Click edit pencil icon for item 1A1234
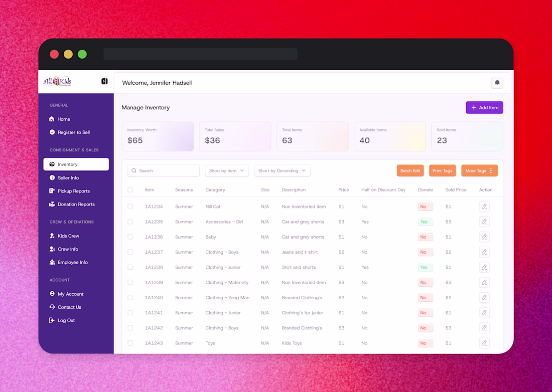This screenshot has height=392, width=552. (484, 207)
